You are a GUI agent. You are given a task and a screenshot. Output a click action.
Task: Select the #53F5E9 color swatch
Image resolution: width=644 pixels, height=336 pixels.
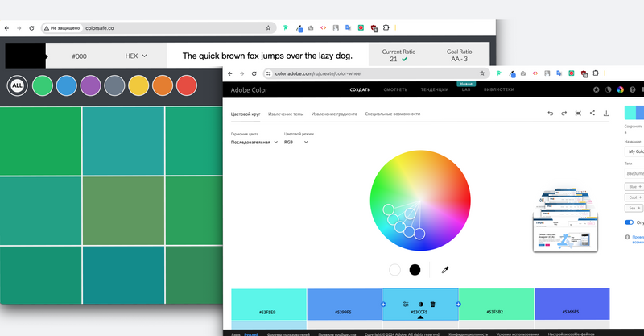click(269, 305)
